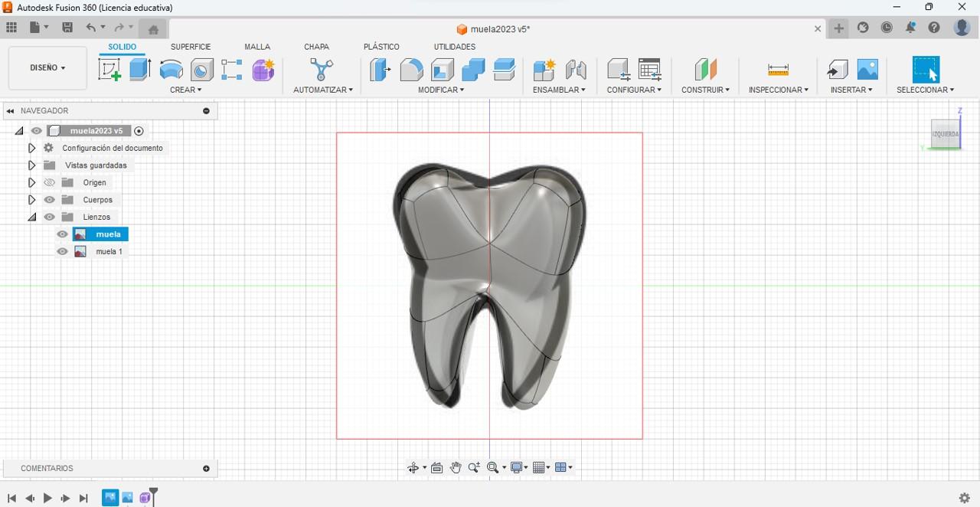Open the DISEÑO workspace dropdown
The width and height of the screenshot is (980, 507).
[x=47, y=68]
